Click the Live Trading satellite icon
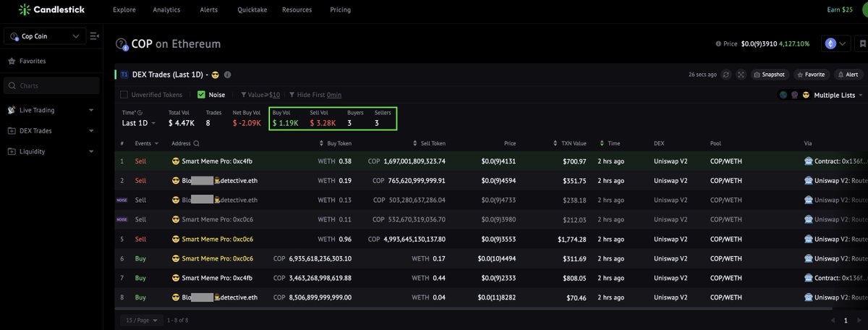The width and height of the screenshot is (868, 330). [12, 111]
